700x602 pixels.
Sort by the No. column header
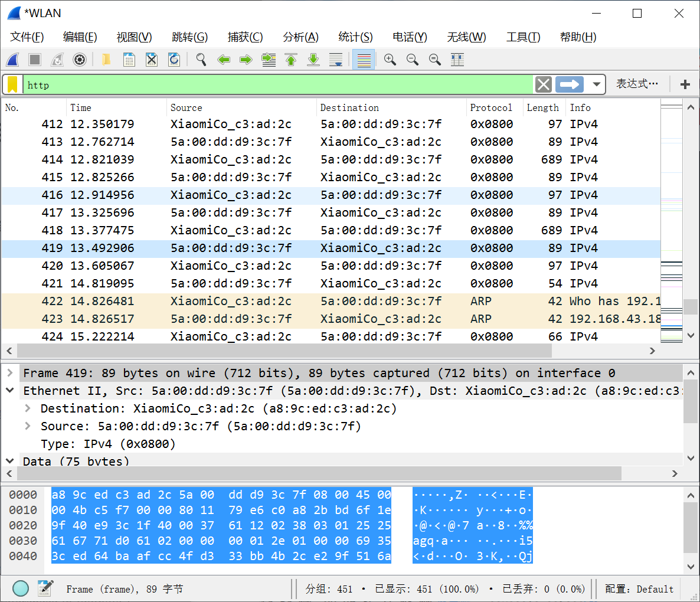tap(34, 107)
